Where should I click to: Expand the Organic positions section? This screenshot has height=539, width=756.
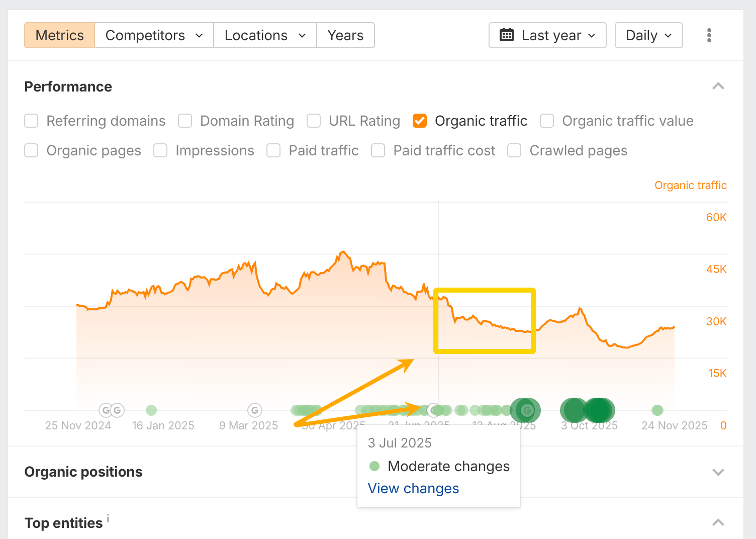(718, 472)
